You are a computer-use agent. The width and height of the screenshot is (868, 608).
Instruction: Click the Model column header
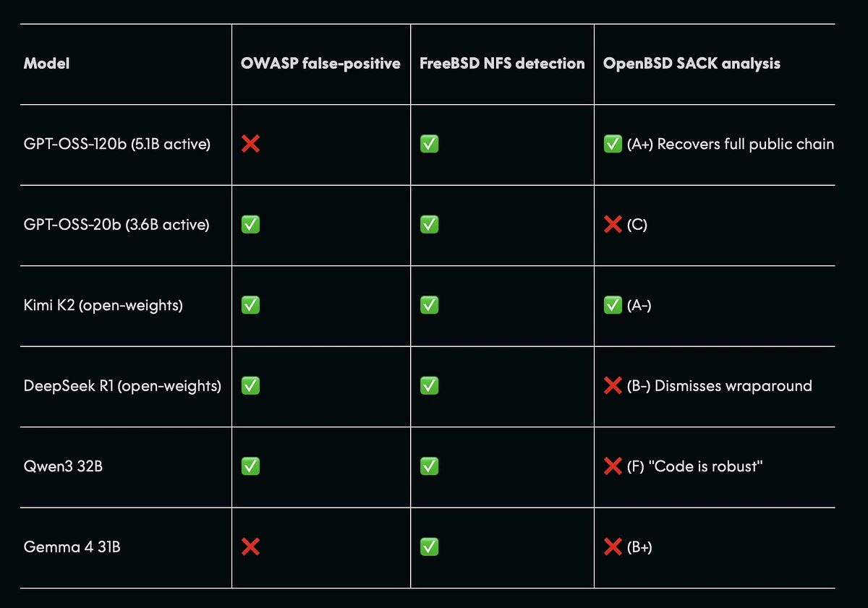[x=47, y=64]
